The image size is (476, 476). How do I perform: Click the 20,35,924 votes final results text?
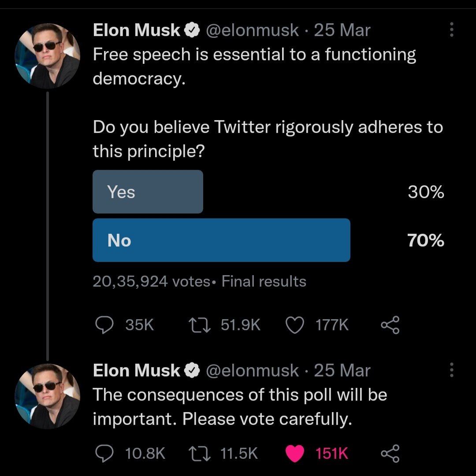[x=199, y=281]
